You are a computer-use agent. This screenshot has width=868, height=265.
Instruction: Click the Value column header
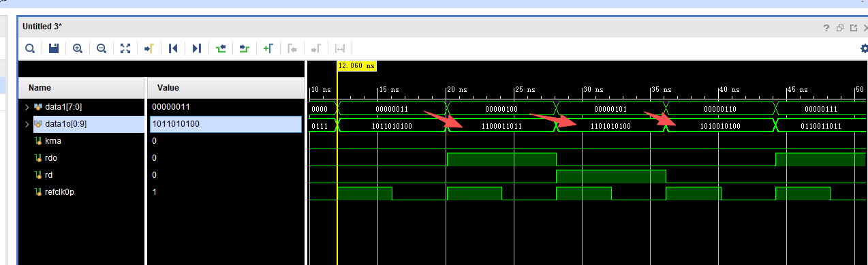tap(226, 88)
